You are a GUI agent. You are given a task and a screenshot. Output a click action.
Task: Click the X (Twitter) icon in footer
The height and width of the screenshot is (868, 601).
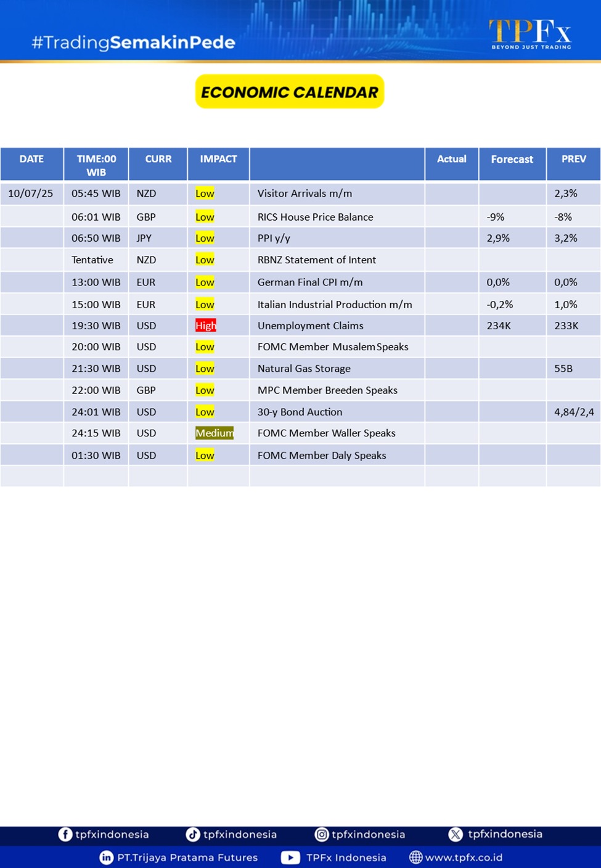(456, 834)
